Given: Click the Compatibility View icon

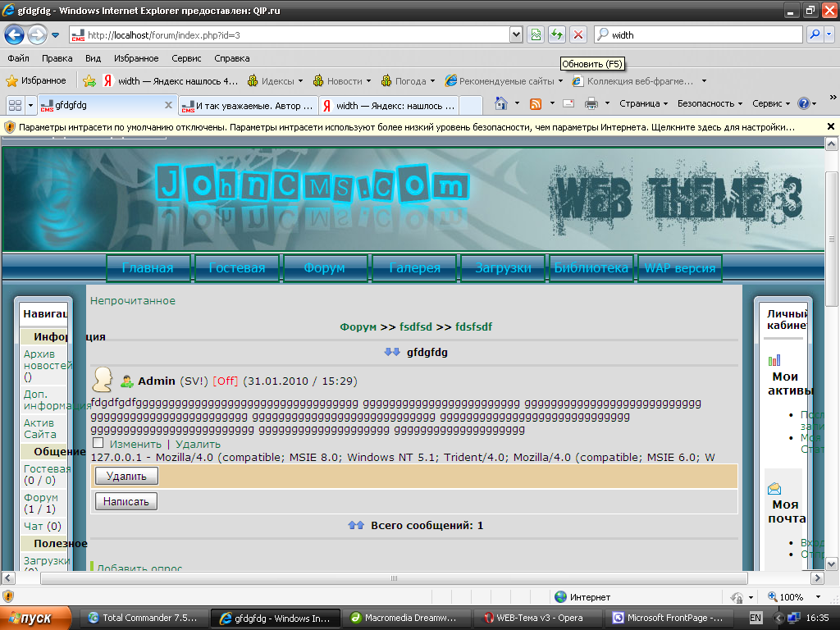Looking at the screenshot, I should pyautogui.click(x=536, y=35).
